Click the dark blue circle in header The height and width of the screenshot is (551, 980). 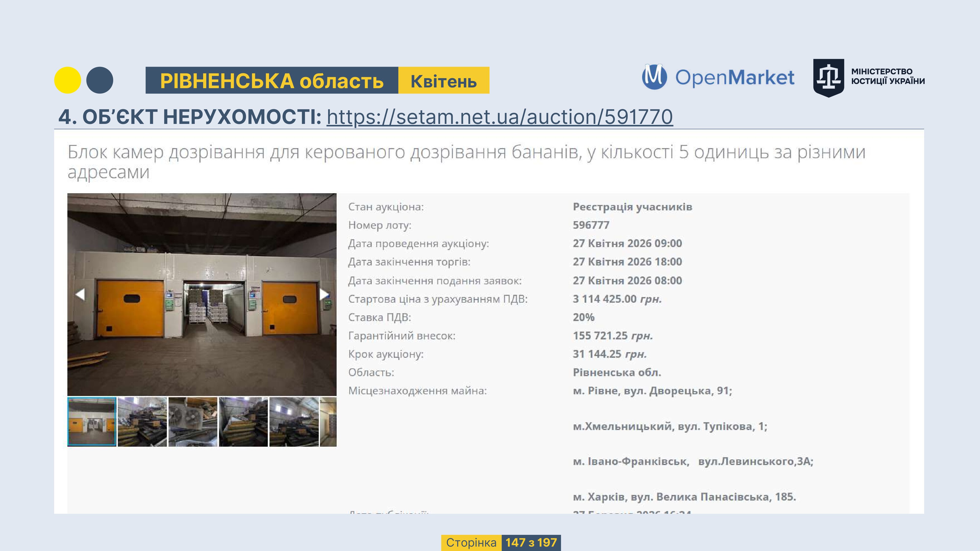point(100,80)
